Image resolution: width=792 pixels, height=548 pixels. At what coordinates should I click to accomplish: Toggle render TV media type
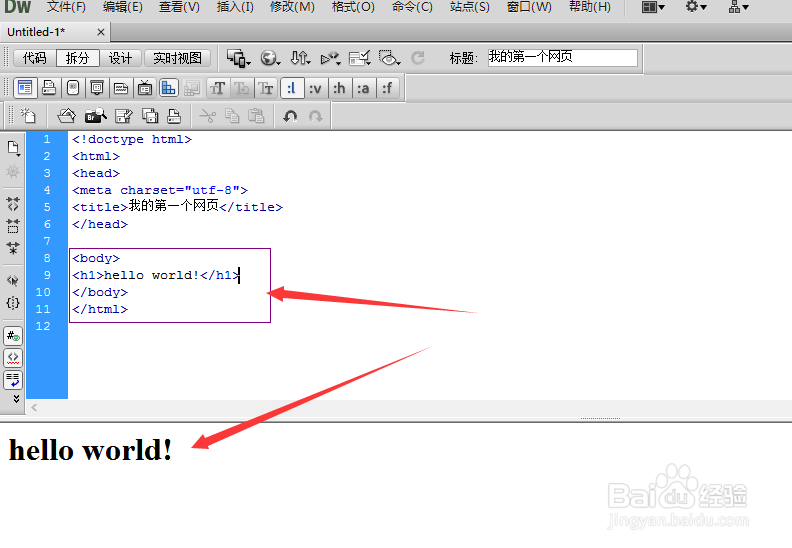[145, 88]
